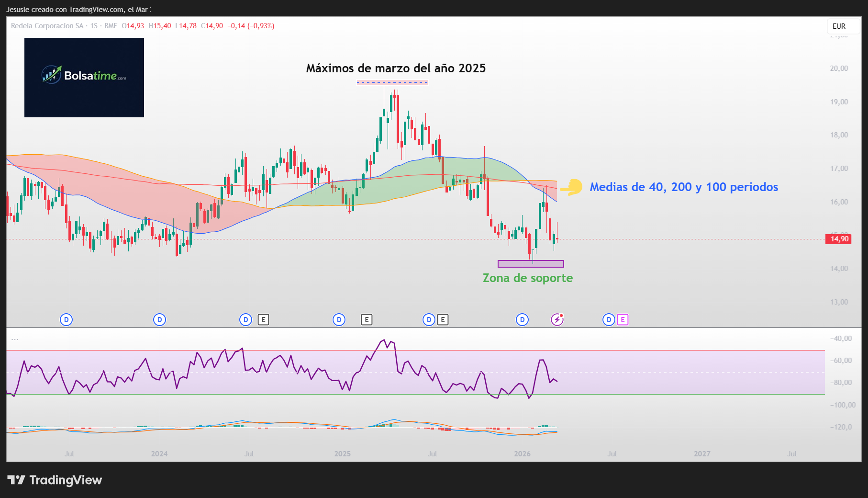Open the EUR currency selector
This screenshot has width=868, height=498.
click(x=839, y=26)
